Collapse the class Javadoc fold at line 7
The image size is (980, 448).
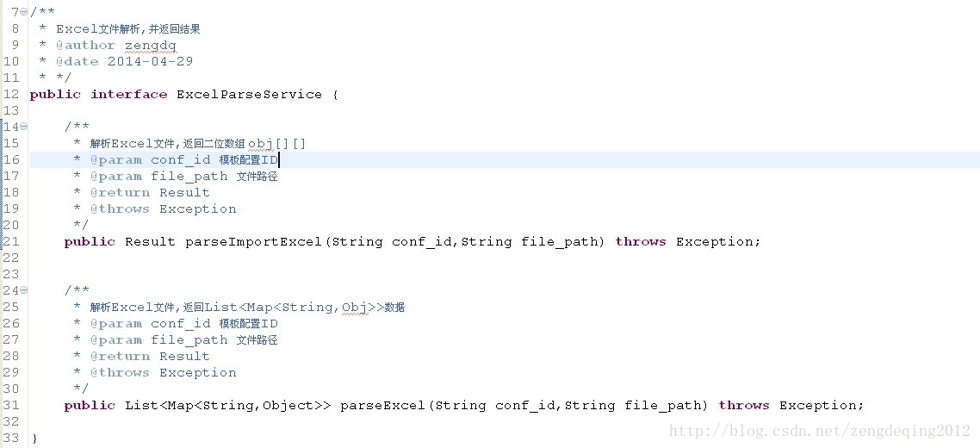tap(24, 12)
